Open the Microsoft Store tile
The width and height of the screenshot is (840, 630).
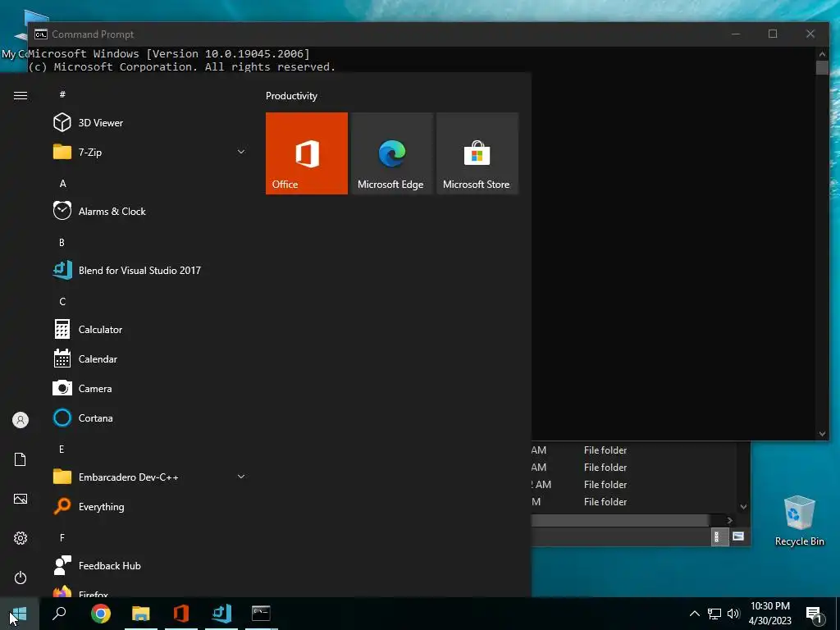click(x=477, y=153)
